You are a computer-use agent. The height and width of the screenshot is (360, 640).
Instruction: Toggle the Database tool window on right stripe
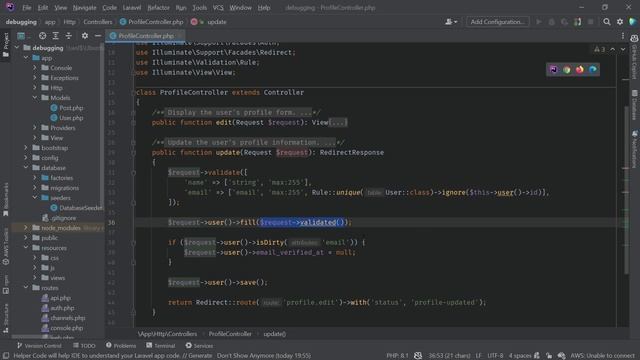[x=635, y=105]
